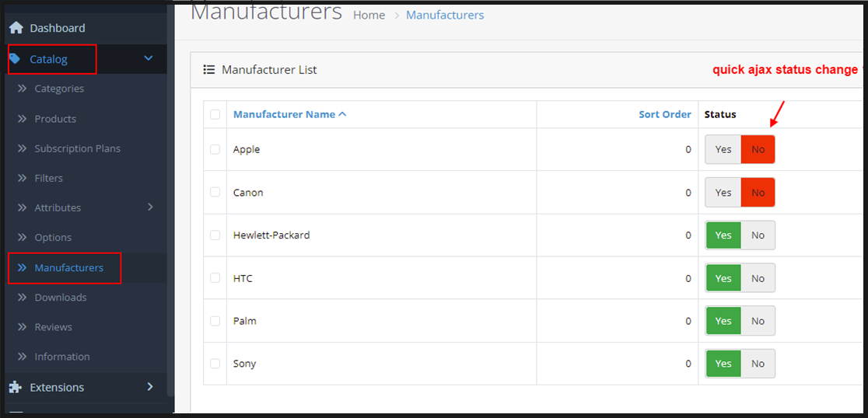
Task: Expand the Attributes submenu arrow
Action: [x=150, y=207]
